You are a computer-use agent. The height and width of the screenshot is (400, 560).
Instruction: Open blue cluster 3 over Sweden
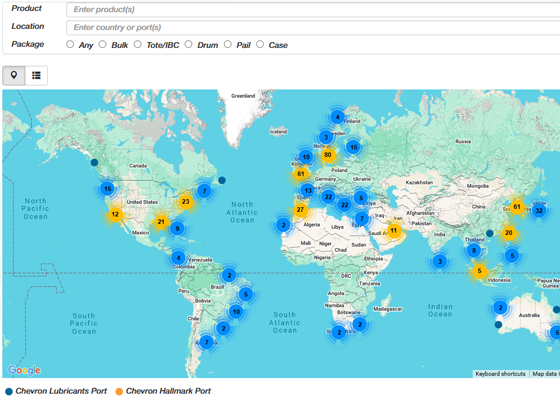tap(326, 137)
